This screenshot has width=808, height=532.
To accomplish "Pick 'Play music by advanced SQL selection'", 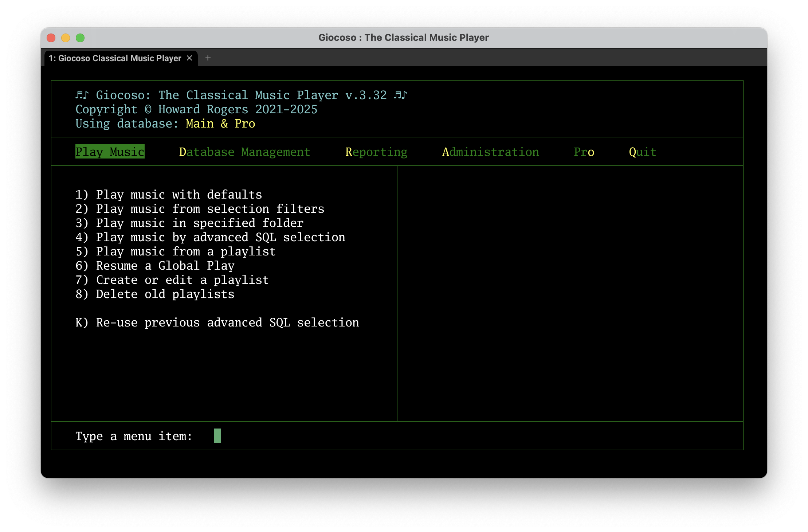I will click(x=210, y=237).
